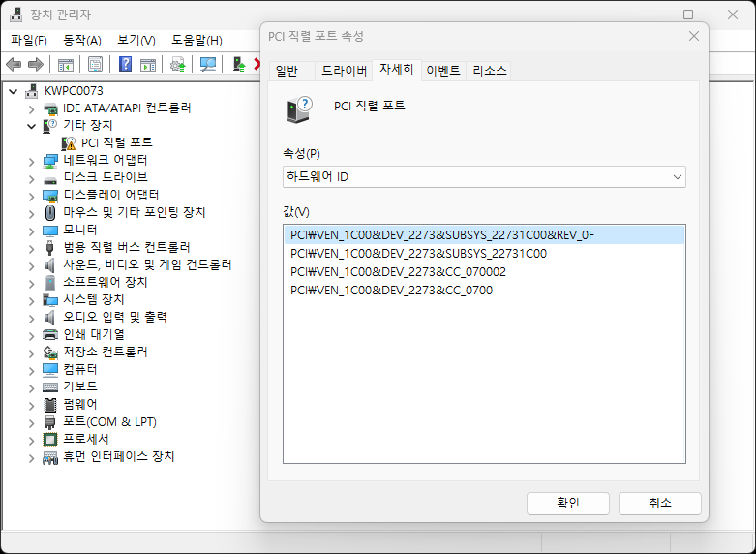Switch to the 드라이버 tab
Viewport: 756px width, 554px height.
point(344,71)
